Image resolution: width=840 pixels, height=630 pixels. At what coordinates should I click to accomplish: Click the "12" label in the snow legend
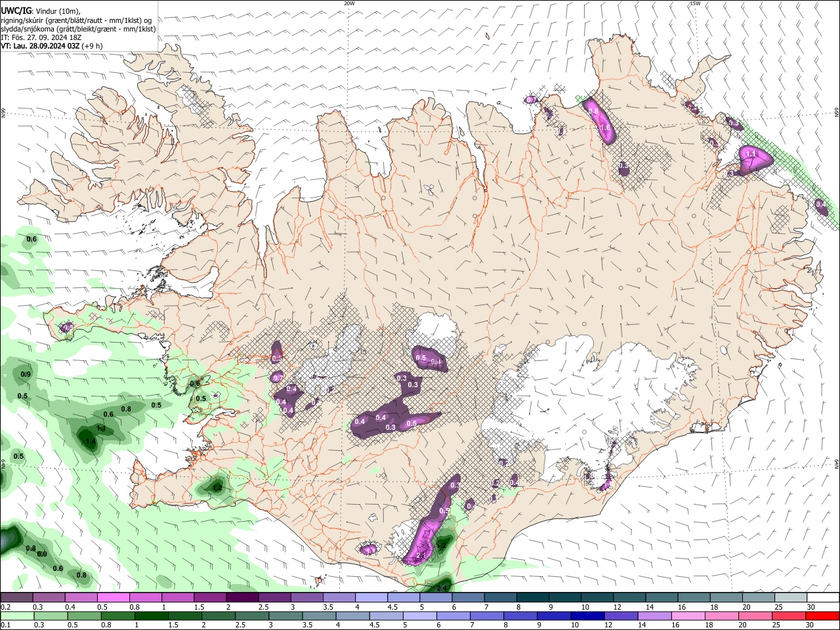tap(617, 607)
